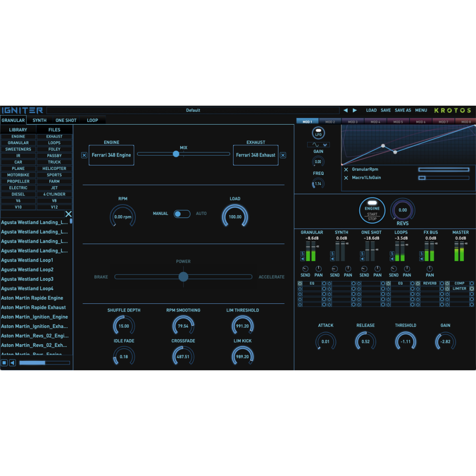476x476 pixels.
Task: Click the X to clear the Ferrari 348 Engine slot
Action: (x=84, y=155)
